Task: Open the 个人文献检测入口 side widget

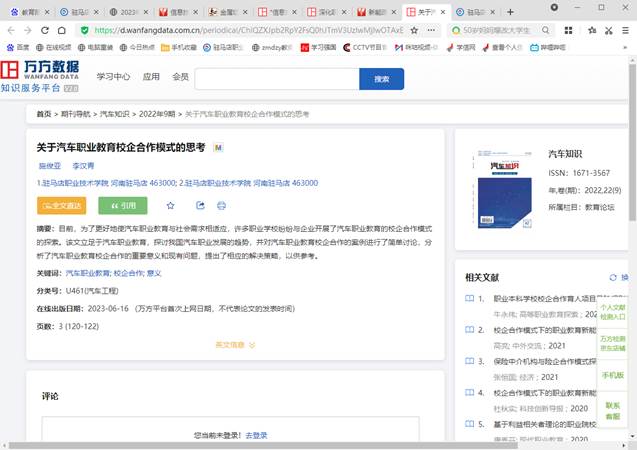Action: point(613,312)
